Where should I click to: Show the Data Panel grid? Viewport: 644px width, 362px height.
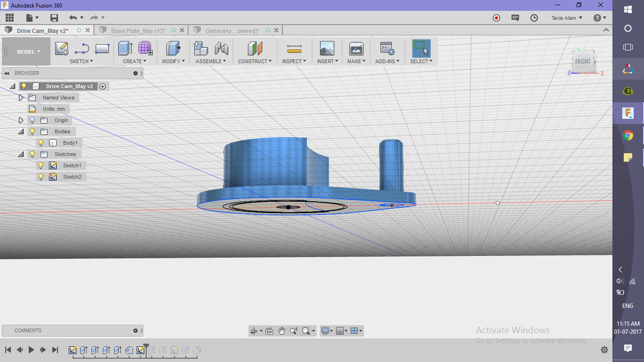pyautogui.click(x=9, y=18)
